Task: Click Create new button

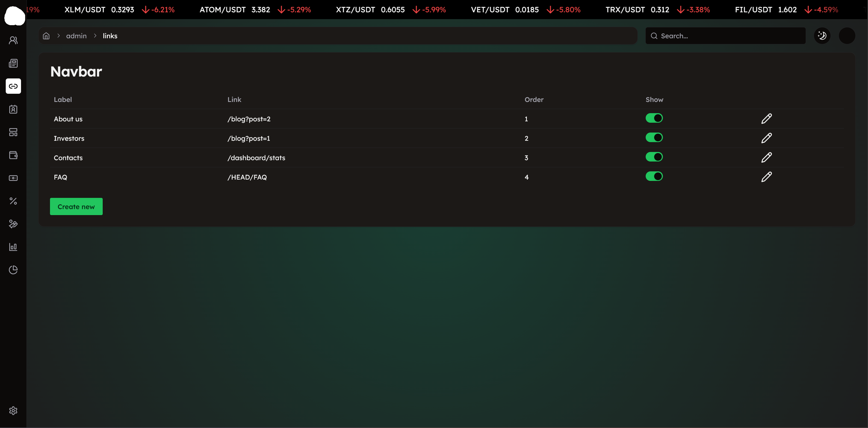Action: 76,206
